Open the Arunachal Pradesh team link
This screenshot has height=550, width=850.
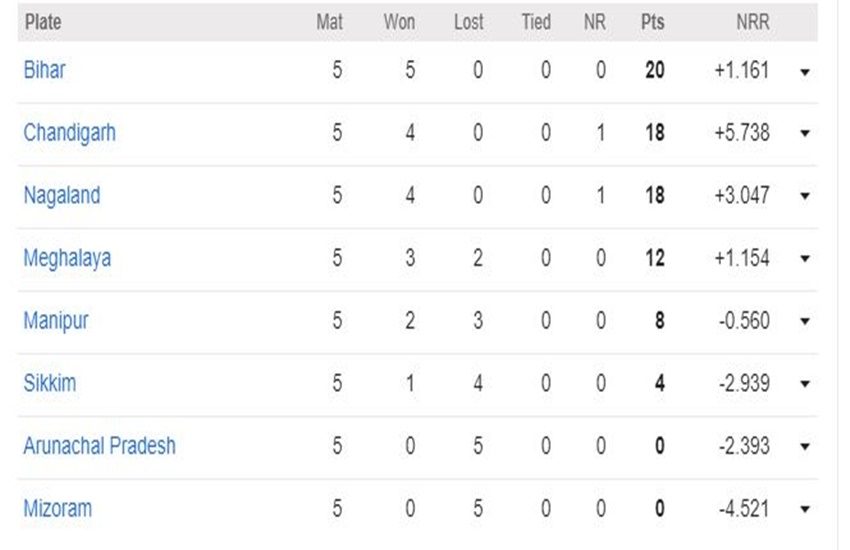tap(100, 446)
